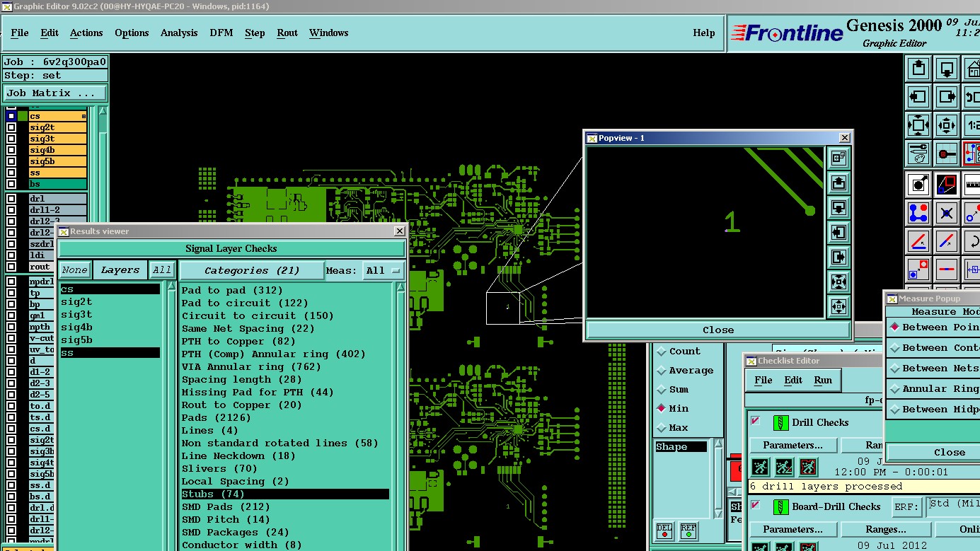Select the Max radio button
980x551 pixels.
click(662, 428)
